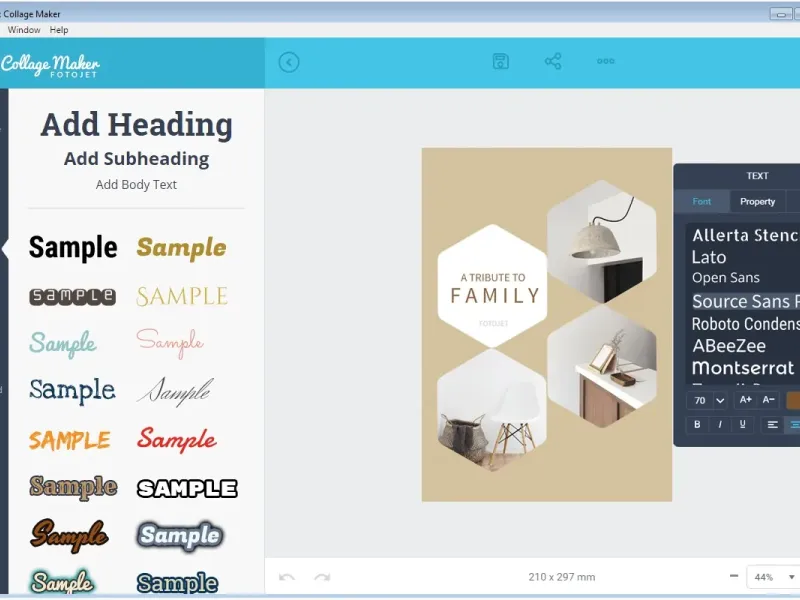Select the shelf with frame hexagon photo
The width and height of the screenshot is (800, 600).
602,366
